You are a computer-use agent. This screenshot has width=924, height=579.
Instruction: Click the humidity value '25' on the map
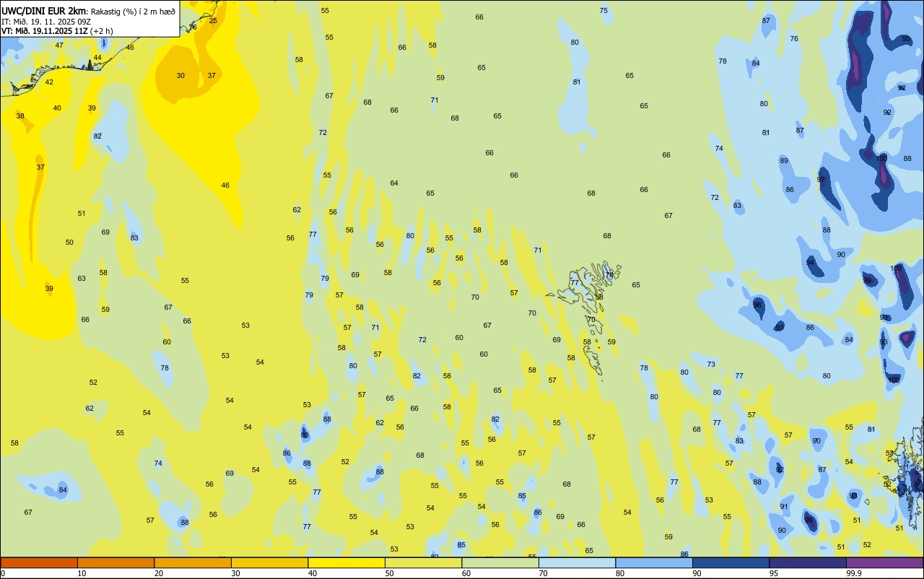pos(213,20)
